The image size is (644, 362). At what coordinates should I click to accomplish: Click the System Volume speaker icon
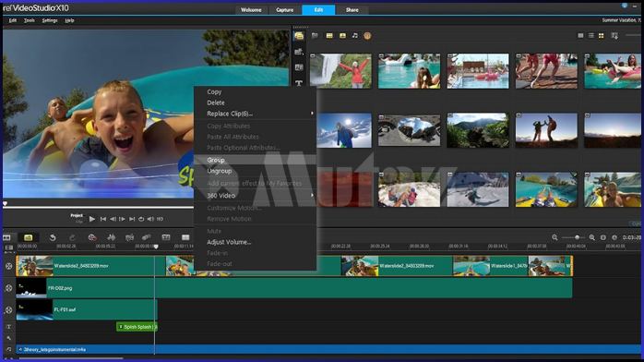point(150,219)
